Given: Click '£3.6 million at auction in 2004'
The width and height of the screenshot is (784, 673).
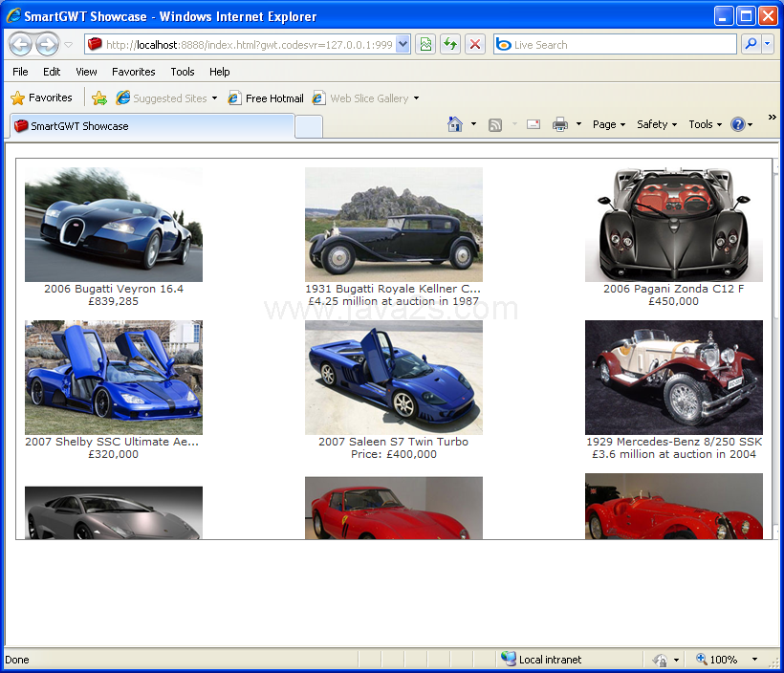Looking at the screenshot, I should 673,454.
